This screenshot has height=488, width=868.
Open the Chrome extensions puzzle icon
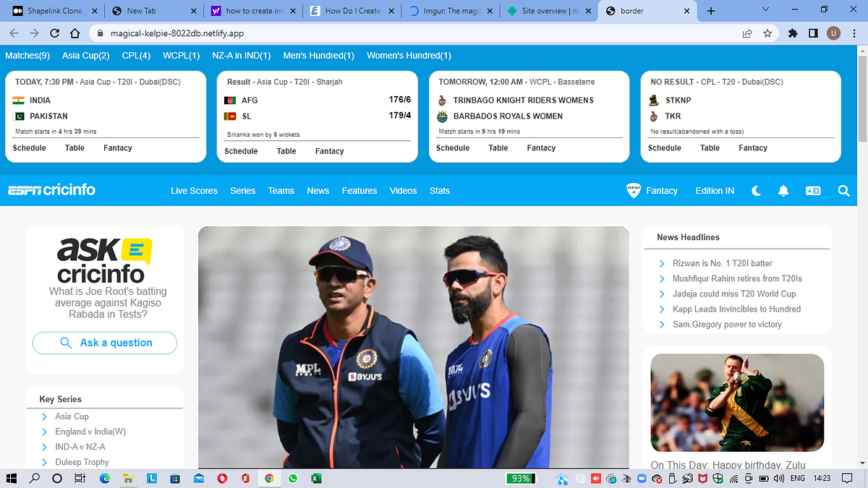click(792, 33)
